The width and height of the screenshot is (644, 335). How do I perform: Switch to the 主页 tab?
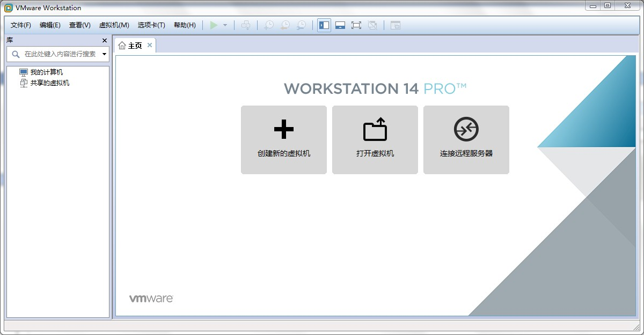pyautogui.click(x=135, y=46)
